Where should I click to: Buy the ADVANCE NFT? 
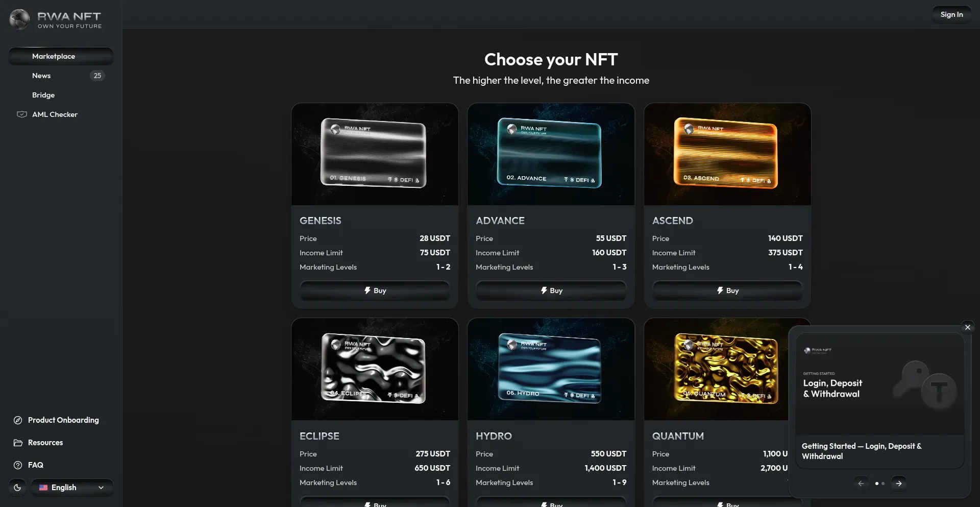tap(551, 291)
